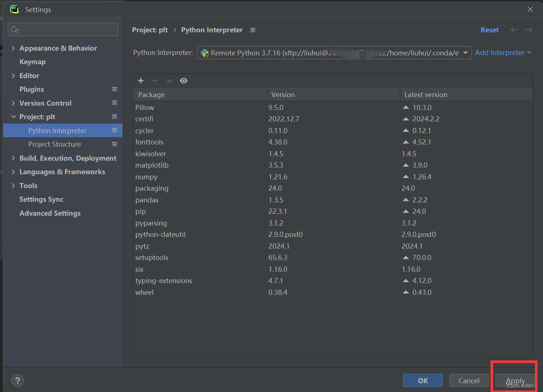Uninstall selected package using the minus icon

click(x=155, y=81)
